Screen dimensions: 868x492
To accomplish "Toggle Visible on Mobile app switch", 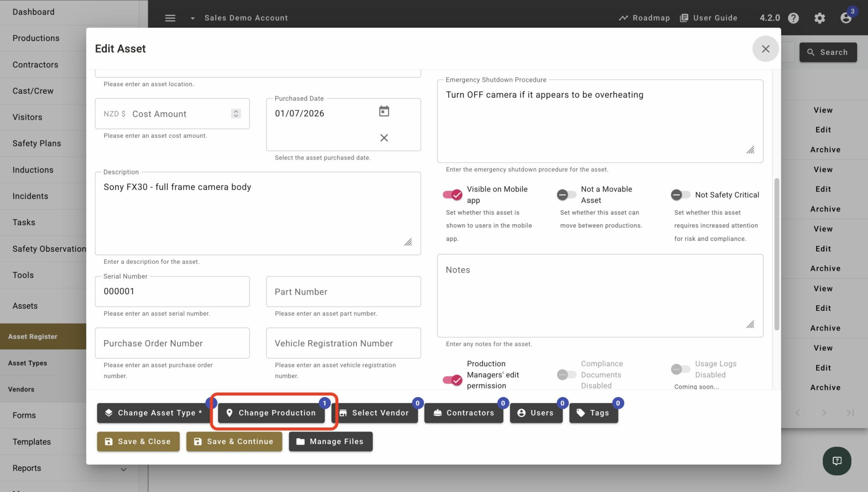I will click(453, 195).
